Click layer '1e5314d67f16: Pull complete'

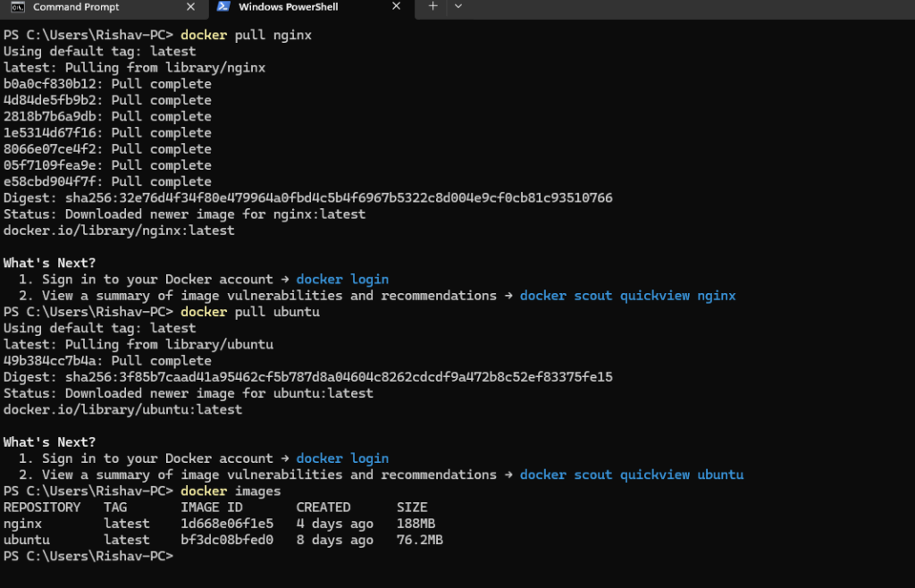click(107, 133)
